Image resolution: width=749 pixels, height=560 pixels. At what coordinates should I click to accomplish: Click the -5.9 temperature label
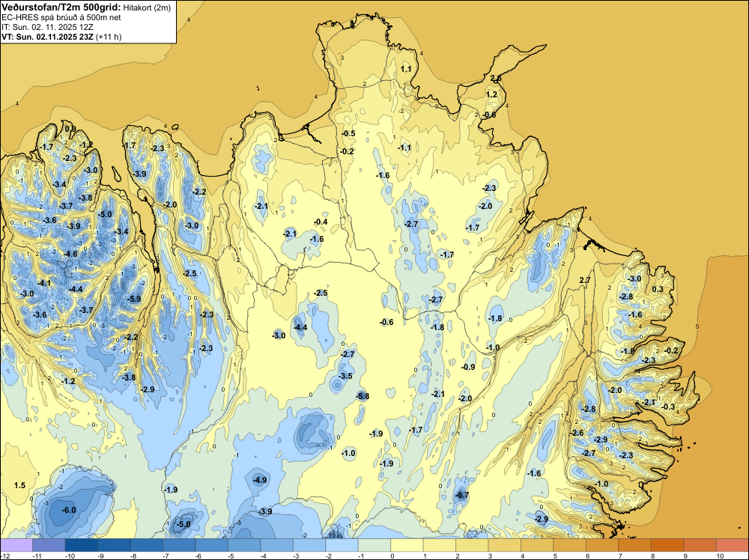pyautogui.click(x=135, y=299)
